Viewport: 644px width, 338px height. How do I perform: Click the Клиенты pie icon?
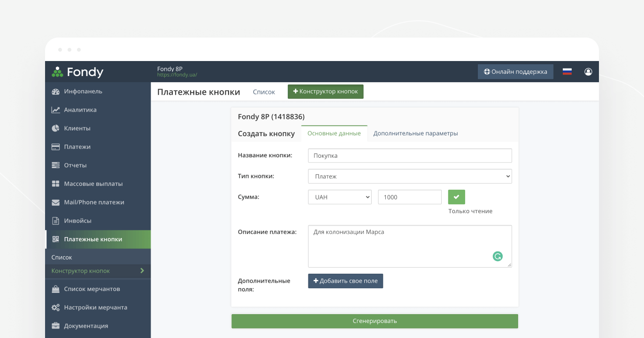click(55, 128)
